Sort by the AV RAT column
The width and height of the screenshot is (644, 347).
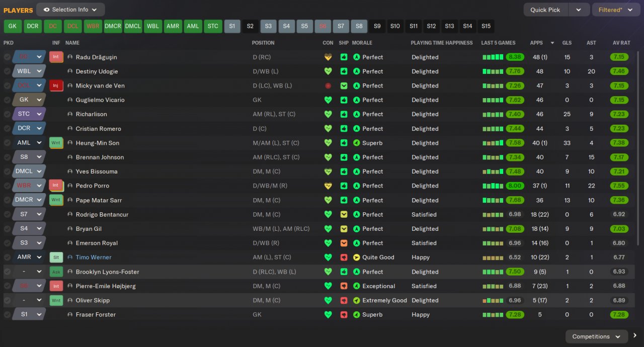tap(621, 43)
